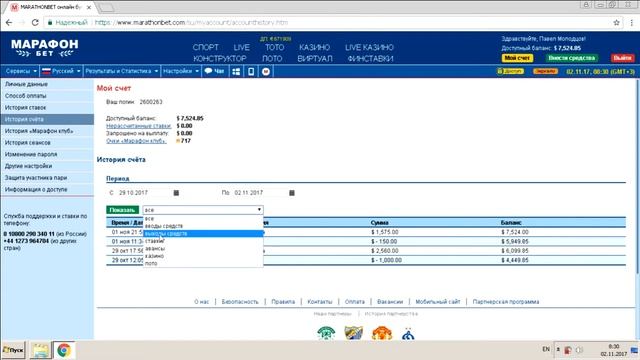Click the Dynamo partner logo
Image resolution: width=640 pixels, height=360 pixels.
tap(408, 334)
